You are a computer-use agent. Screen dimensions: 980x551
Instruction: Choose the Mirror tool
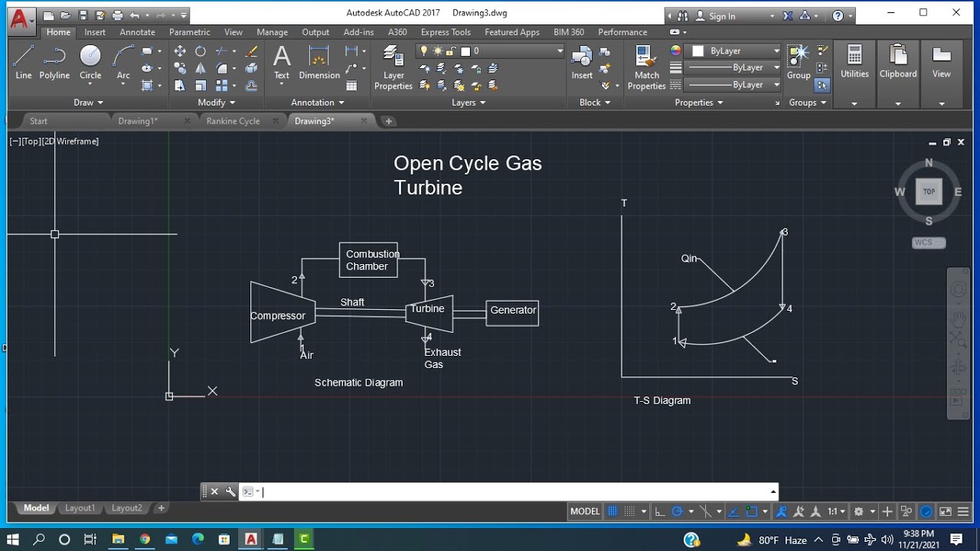pyautogui.click(x=201, y=68)
